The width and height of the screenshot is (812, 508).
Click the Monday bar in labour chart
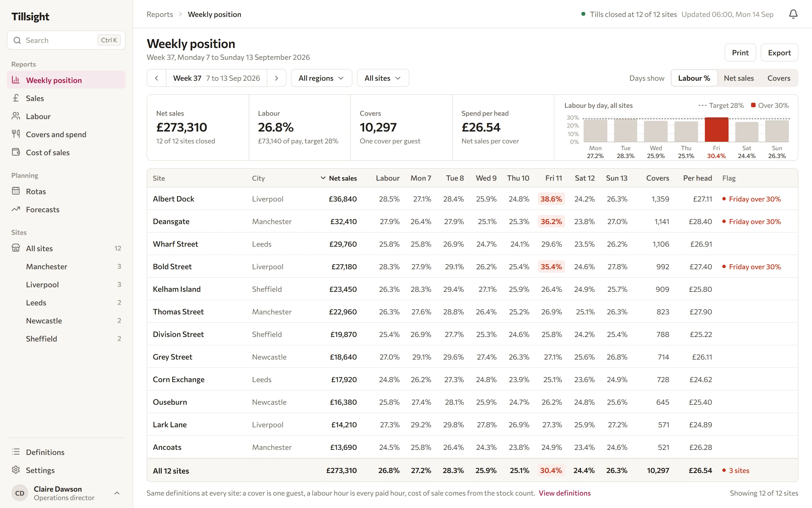pos(595,131)
